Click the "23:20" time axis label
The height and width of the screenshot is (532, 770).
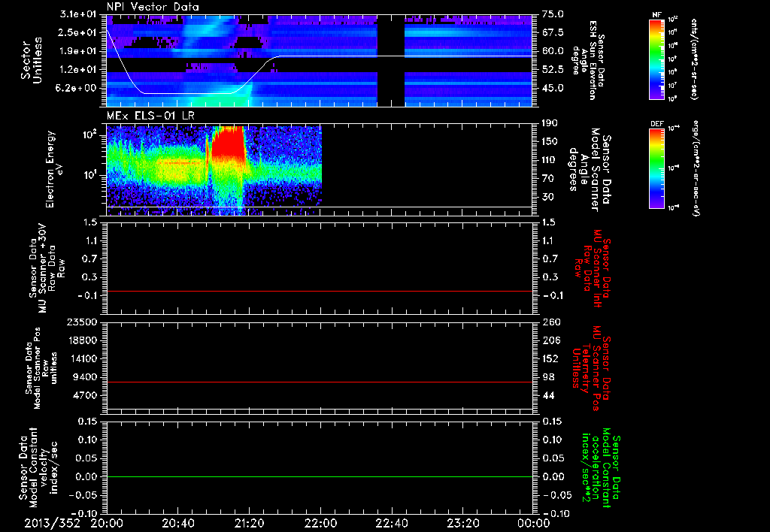pyautogui.click(x=462, y=523)
